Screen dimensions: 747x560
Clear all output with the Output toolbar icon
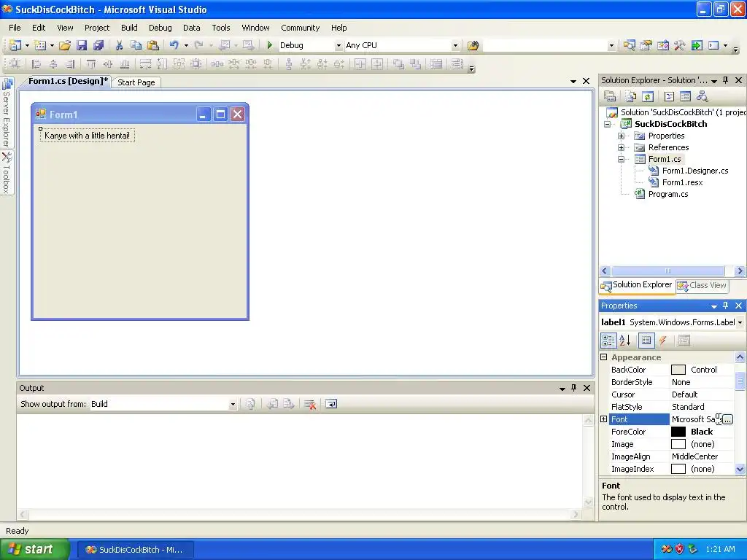click(309, 404)
